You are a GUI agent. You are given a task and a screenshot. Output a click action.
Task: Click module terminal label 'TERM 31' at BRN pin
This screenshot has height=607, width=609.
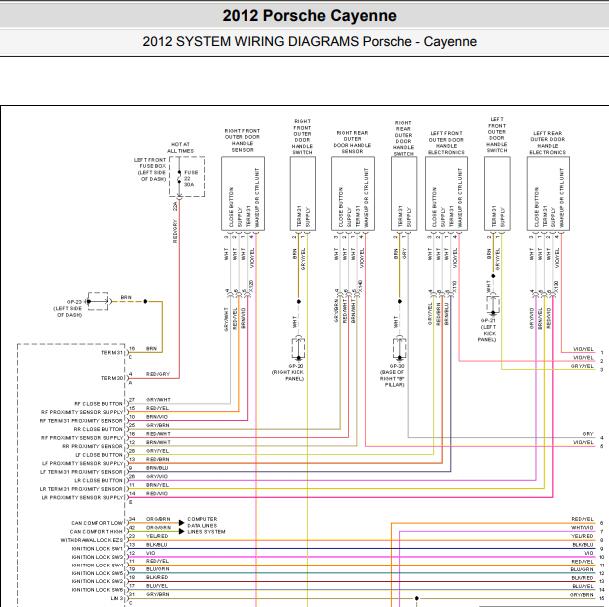pyautogui.click(x=112, y=353)
